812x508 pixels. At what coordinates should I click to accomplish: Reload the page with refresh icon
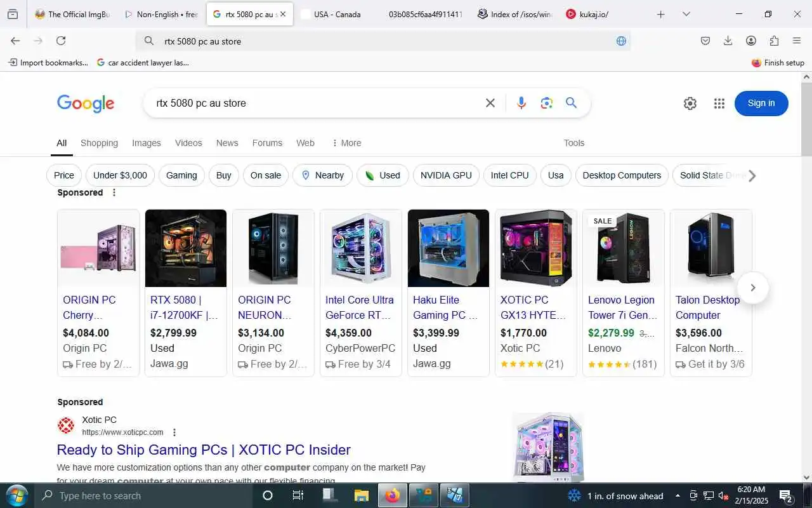[61, 41]
